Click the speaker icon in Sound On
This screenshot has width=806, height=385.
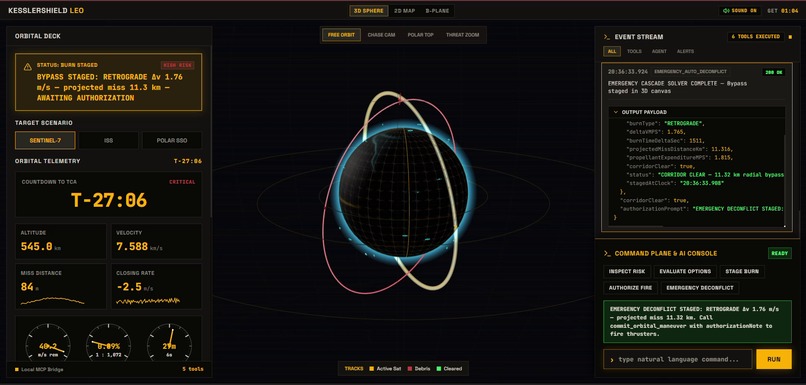pyautogui.click(x=727, y=10)
